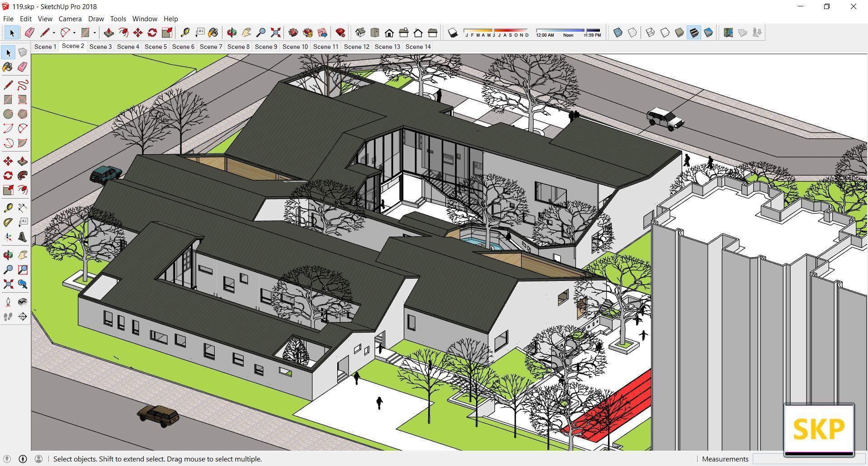868x466 pixels.
Task: Switch to Iso view
Action: (360, 33)
